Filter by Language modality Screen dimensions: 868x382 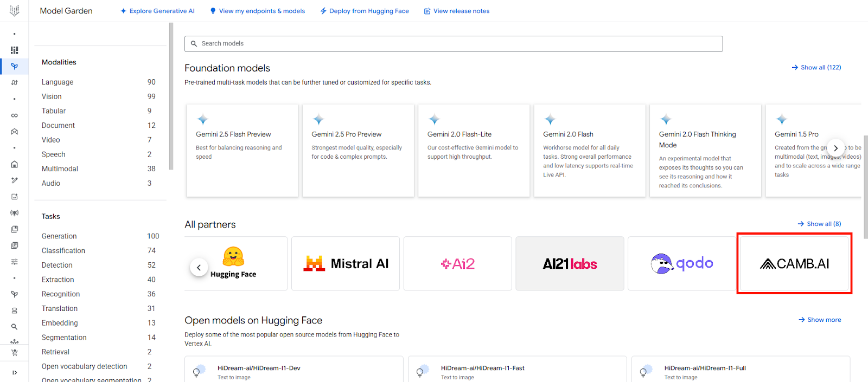(x=58, y=82)
